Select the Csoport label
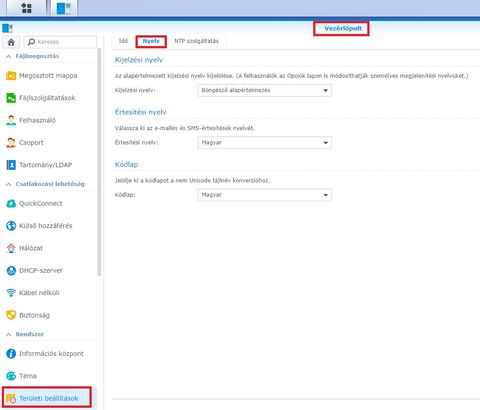Image resolution: width=480 pixels, height=410 pixels. 31,143
